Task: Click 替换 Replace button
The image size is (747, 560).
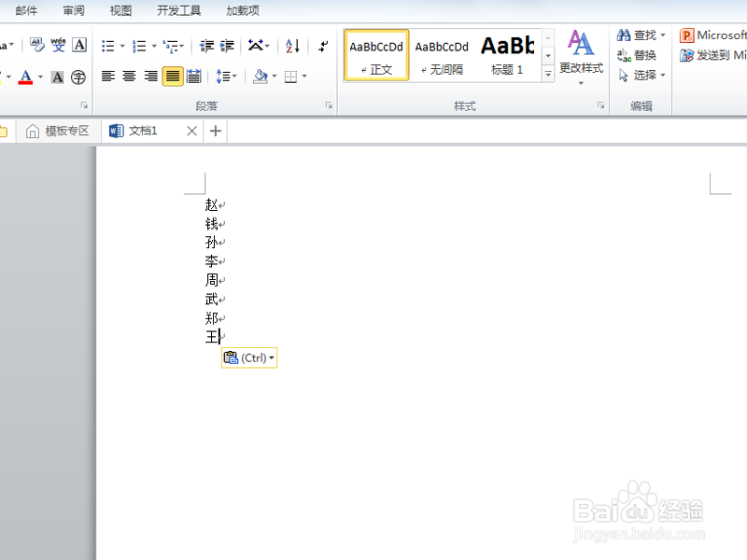Action: point(637,55)
